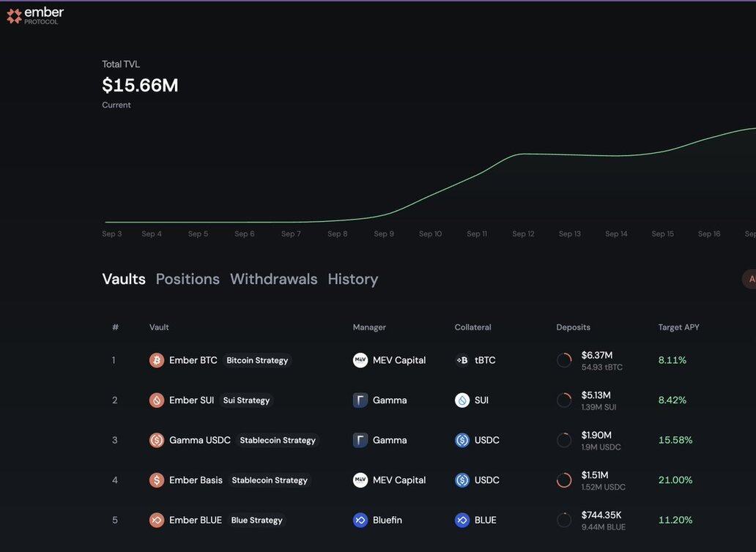The height and width of the screenshot is (552, 756).
Task: Click Gamma logo in Ember SUI row
Action: tap(360, 400)
